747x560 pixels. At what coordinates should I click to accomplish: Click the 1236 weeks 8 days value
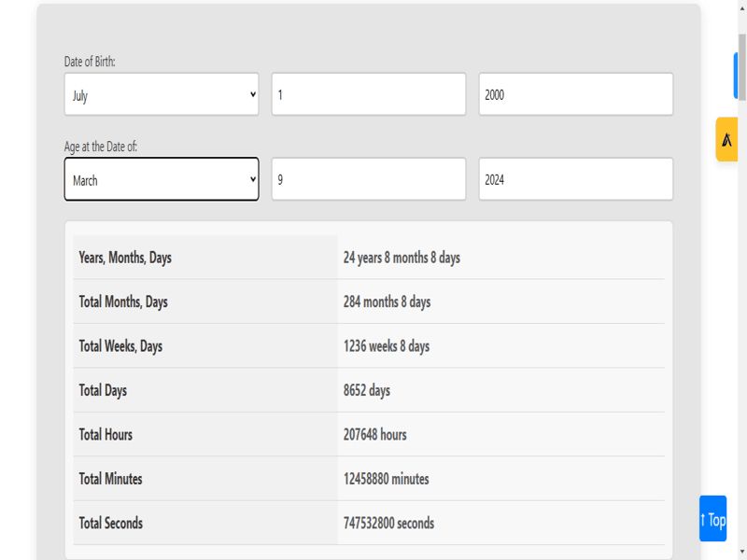click(387, 346)
